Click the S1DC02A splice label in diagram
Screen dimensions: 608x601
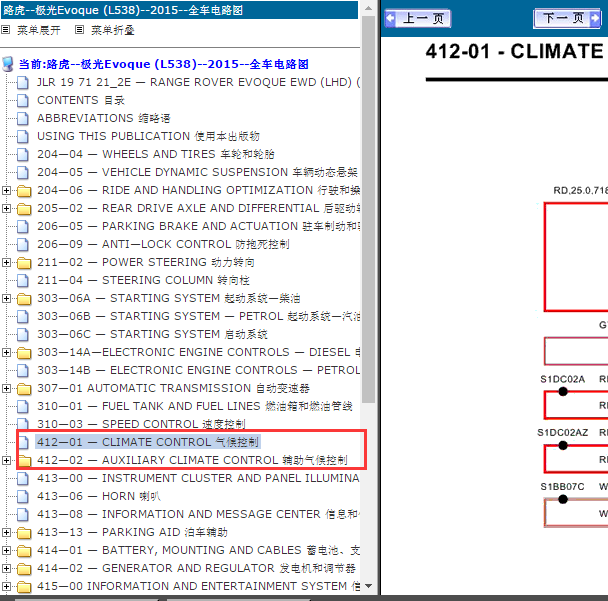[562, 379]
